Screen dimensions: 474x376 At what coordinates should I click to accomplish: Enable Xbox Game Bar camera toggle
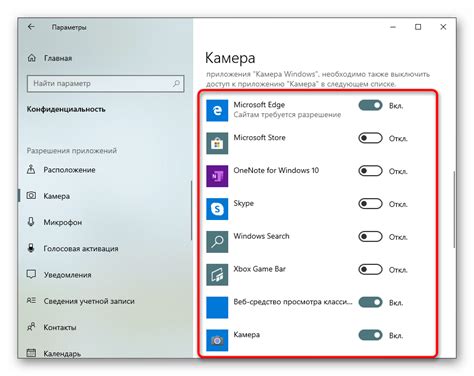coord(370,269)
